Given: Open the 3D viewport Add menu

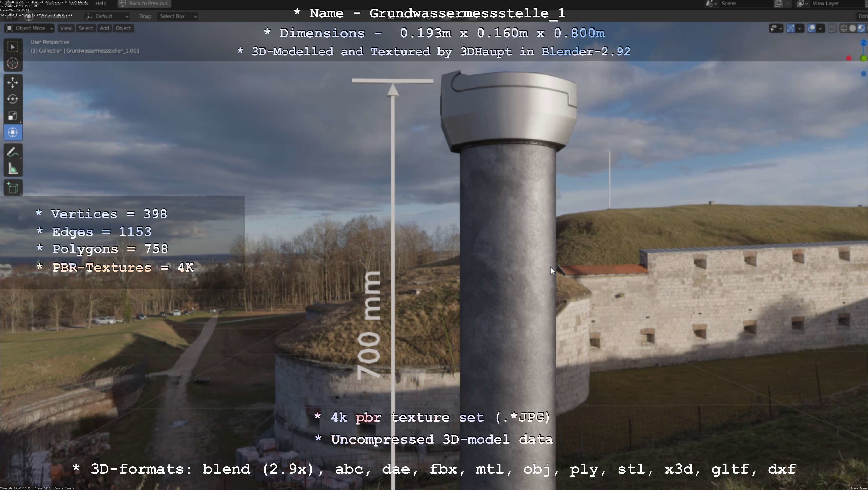Looking at the screenshot, I should point(104,28).
